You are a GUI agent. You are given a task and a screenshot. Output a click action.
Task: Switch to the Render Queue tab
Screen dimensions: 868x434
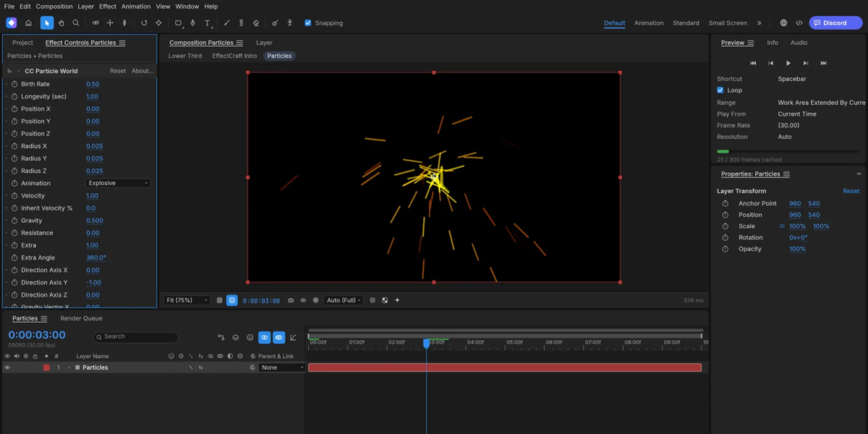coord(81,318)
